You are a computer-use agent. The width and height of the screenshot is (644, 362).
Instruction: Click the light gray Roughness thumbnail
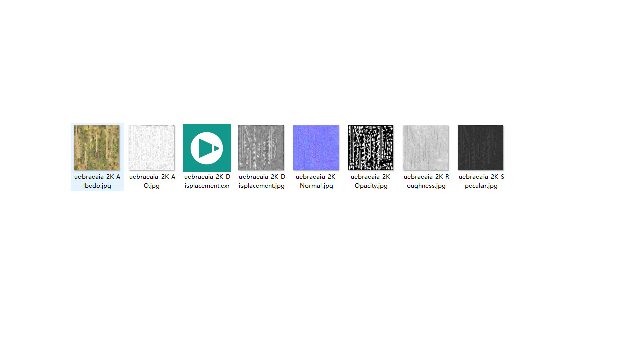pyautogui.click(x=426, y=148)
